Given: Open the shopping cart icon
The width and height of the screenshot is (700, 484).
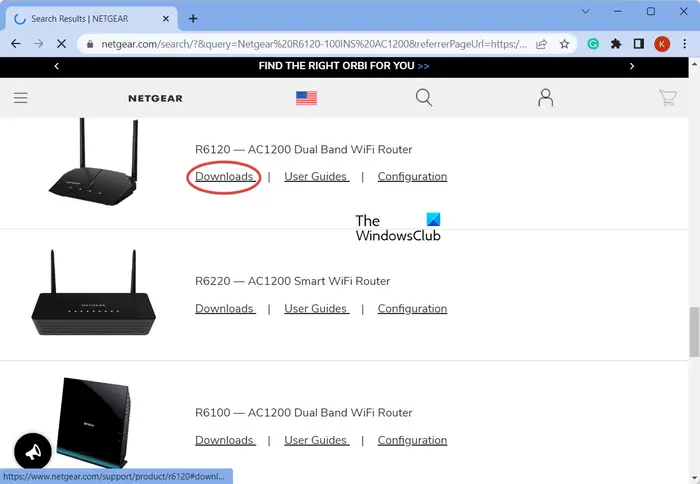Looking at the screenshot, I should tap(667, 97).
